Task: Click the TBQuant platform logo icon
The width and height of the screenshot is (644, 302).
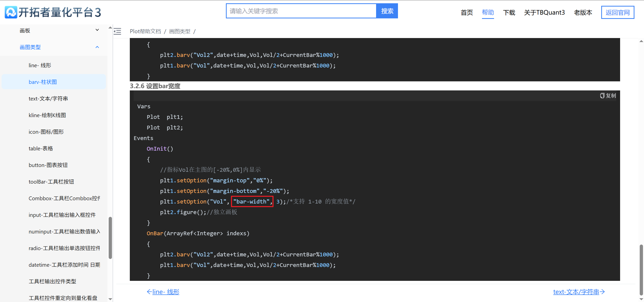Action: [11, 12]
